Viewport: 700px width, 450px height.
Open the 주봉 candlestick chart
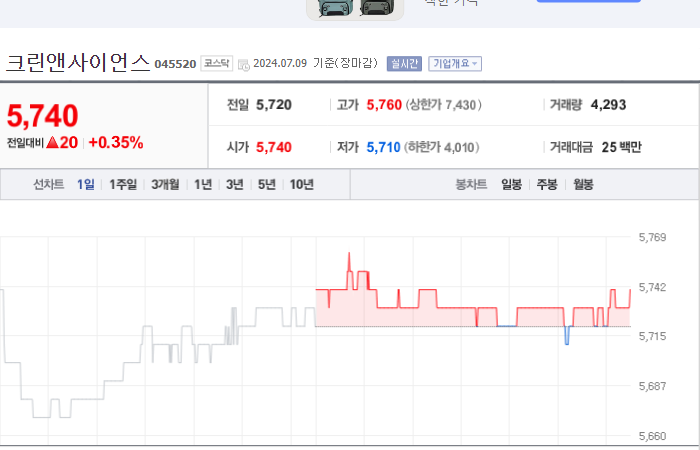pos(547,184)
